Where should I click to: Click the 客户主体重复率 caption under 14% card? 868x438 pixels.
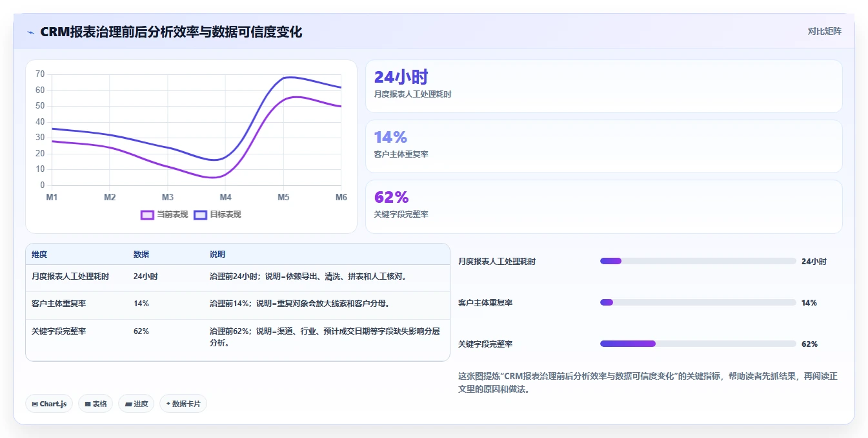tap(401, 154)
